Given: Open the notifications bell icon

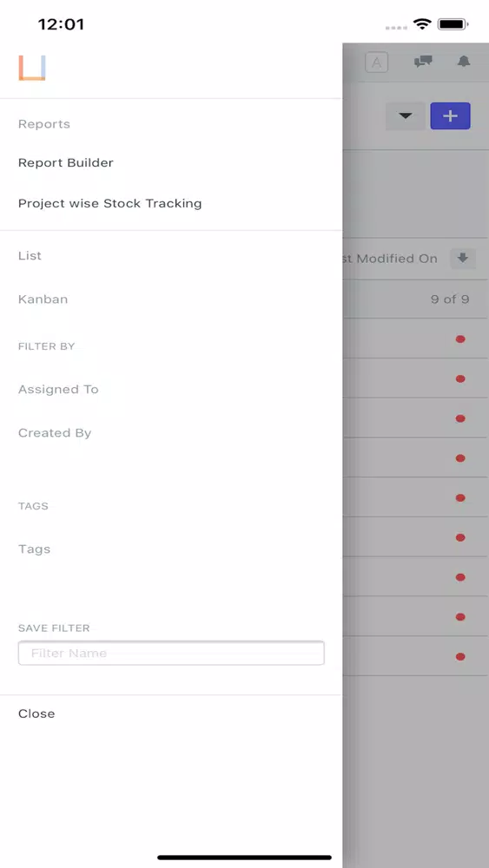Looking at the screenshot, I should (464, 62).
